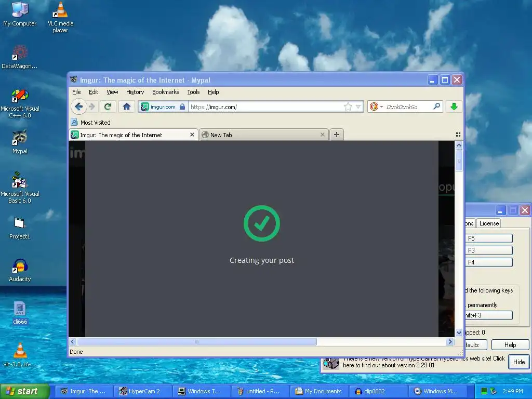Switch to HyperCam 2 in the taskbar
This screenshot has height=399, width=532.
click(142, 391)
